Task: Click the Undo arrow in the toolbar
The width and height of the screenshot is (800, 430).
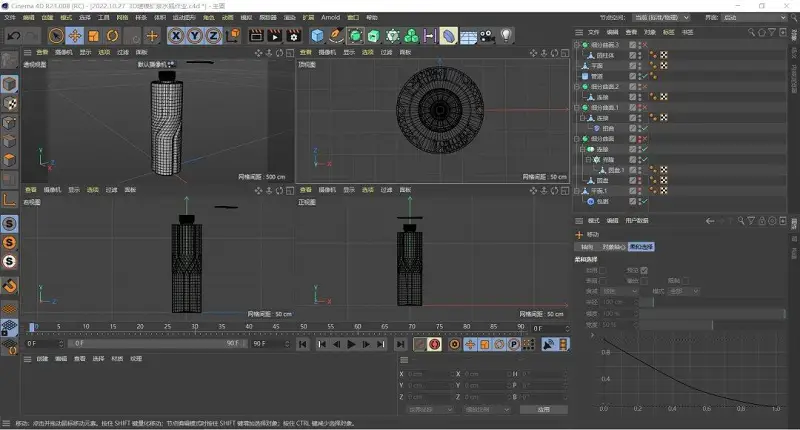Action: 14,36
